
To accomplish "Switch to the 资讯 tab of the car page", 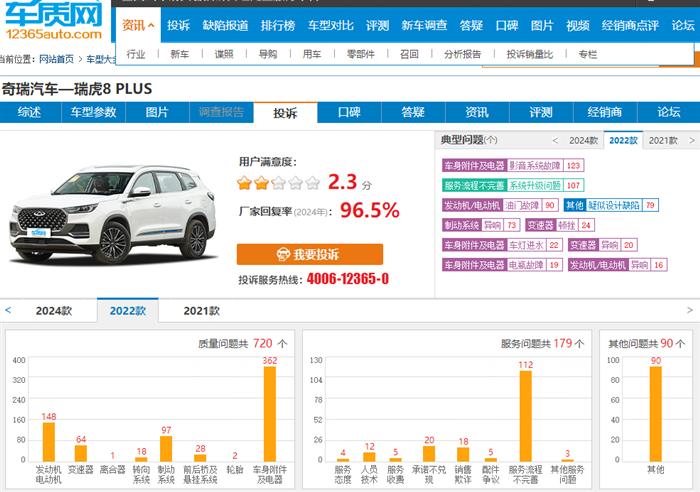I will coord(477,112).
